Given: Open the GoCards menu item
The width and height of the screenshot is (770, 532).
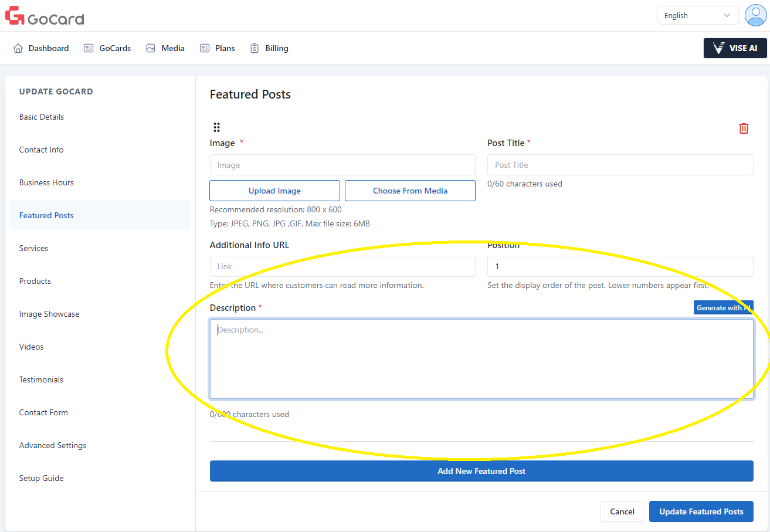Looking at the screenshot, I should 114,48.
